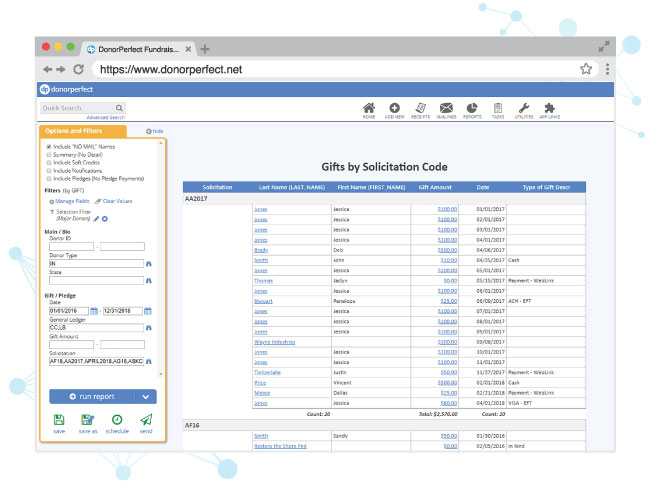Edit the Selection Filter with pencil icon
This screenshot has width=650, height=488.
(96, 219)
